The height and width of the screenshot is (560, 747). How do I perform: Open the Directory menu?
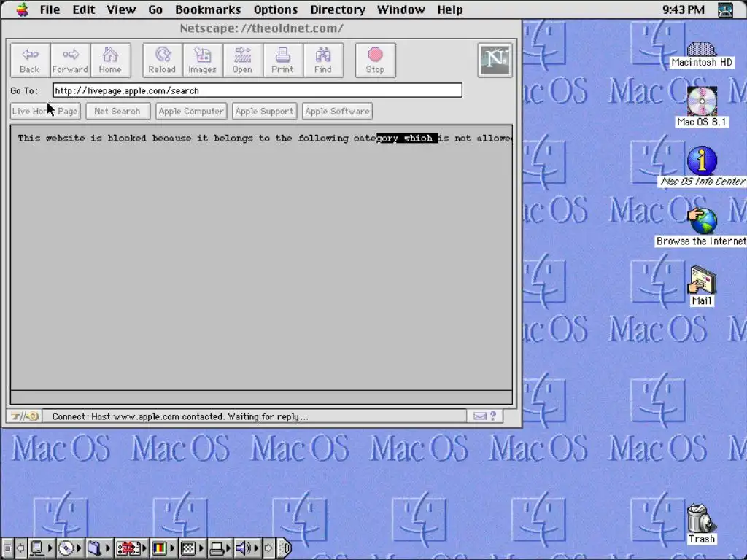pyautogui.click(x=338, y=9)
